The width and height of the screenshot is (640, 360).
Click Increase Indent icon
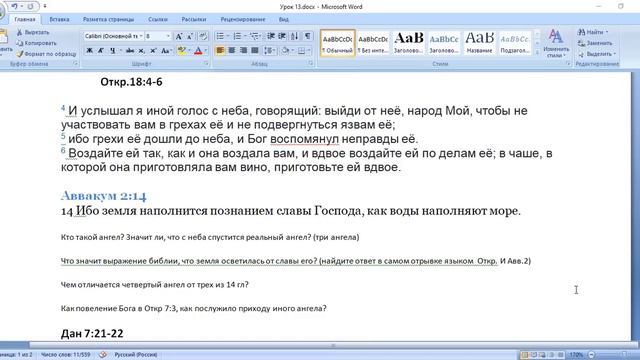tap(282, 36)
